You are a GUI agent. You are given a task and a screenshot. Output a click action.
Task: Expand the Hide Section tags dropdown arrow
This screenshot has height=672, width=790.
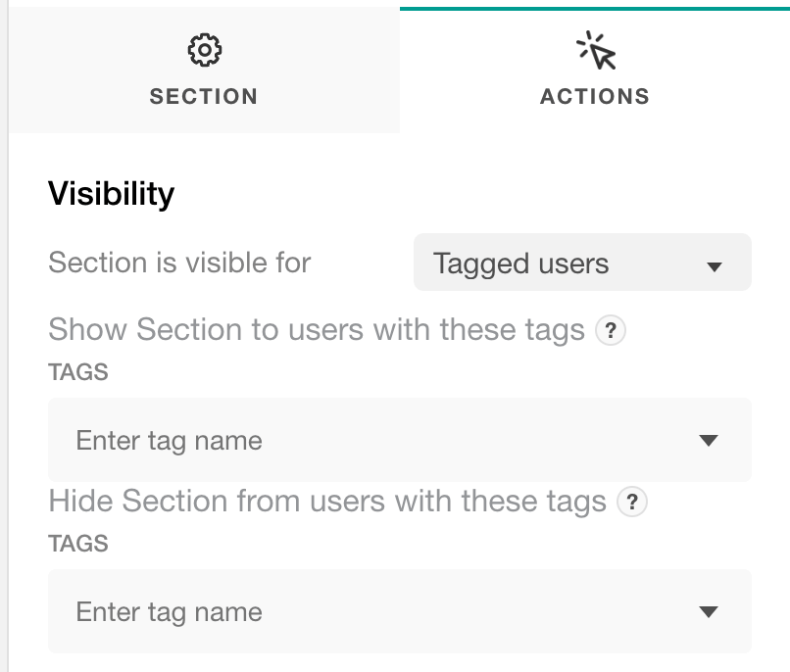coord(709,611)
